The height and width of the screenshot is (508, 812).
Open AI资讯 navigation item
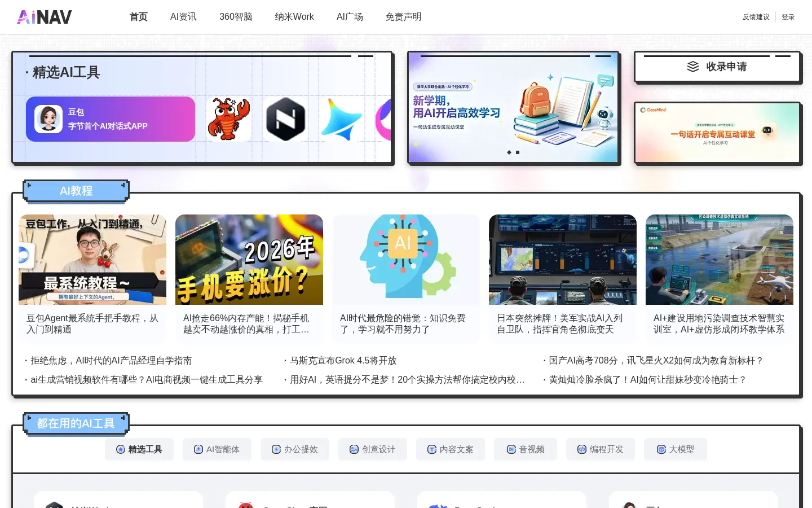(183, 17)
